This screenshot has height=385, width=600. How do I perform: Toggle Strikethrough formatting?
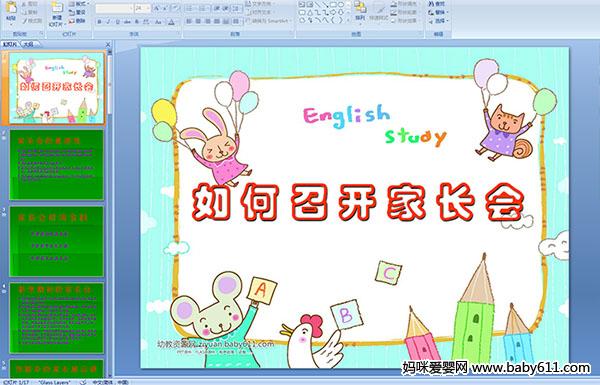pos(127,22)
